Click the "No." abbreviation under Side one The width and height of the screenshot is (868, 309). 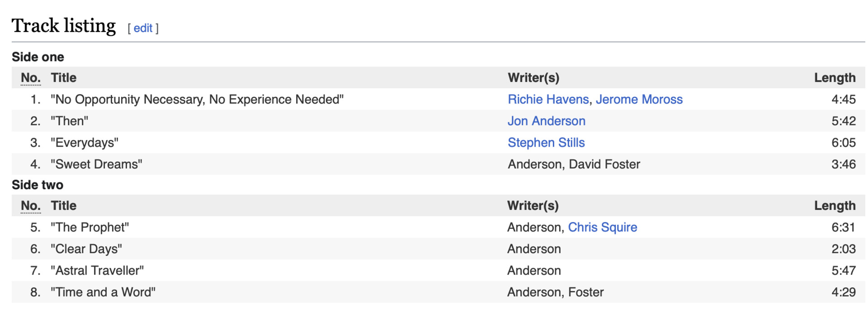click(30, 78)
